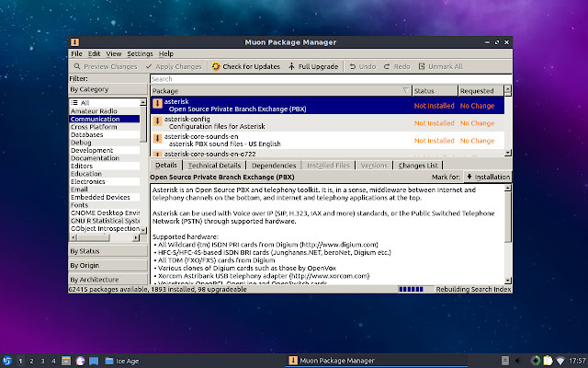Open the View menu

point(113,53)
